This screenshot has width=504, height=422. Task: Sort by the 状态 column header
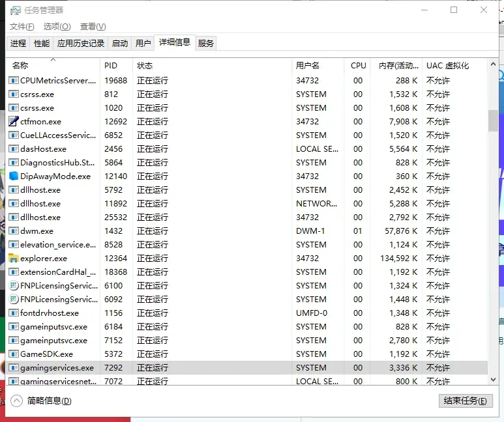coord(212,66)
